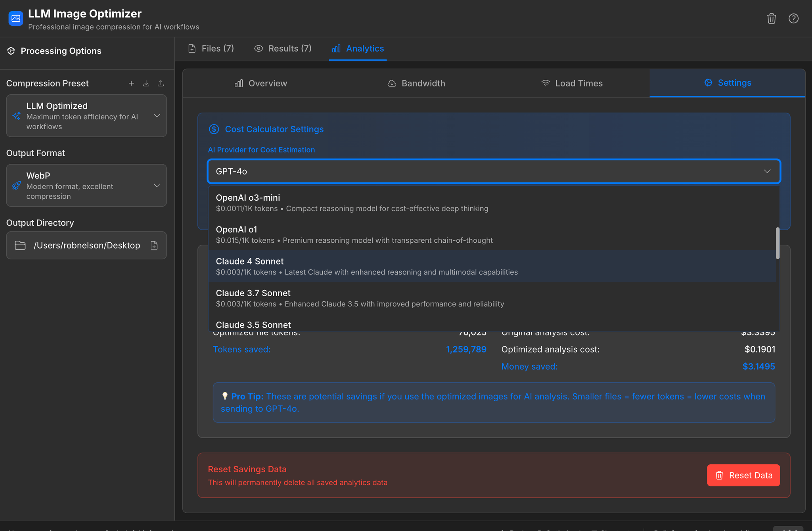Select the Settings sub-tab
Screen dimensions: 812x531
[x=728, y=83]
